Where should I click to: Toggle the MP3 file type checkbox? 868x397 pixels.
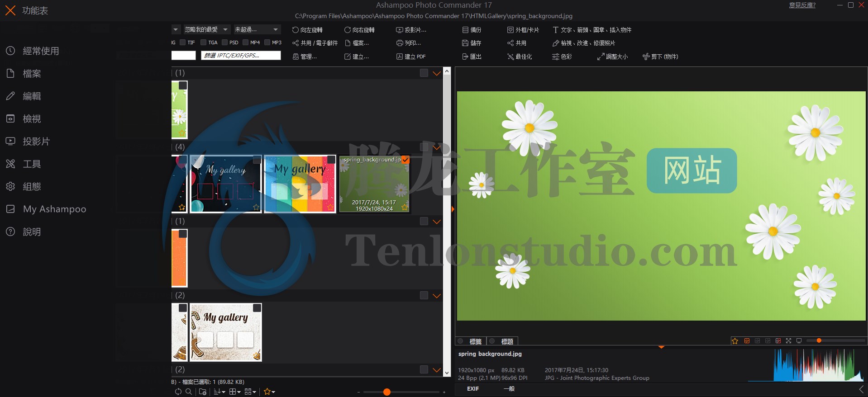pos(267,43)
